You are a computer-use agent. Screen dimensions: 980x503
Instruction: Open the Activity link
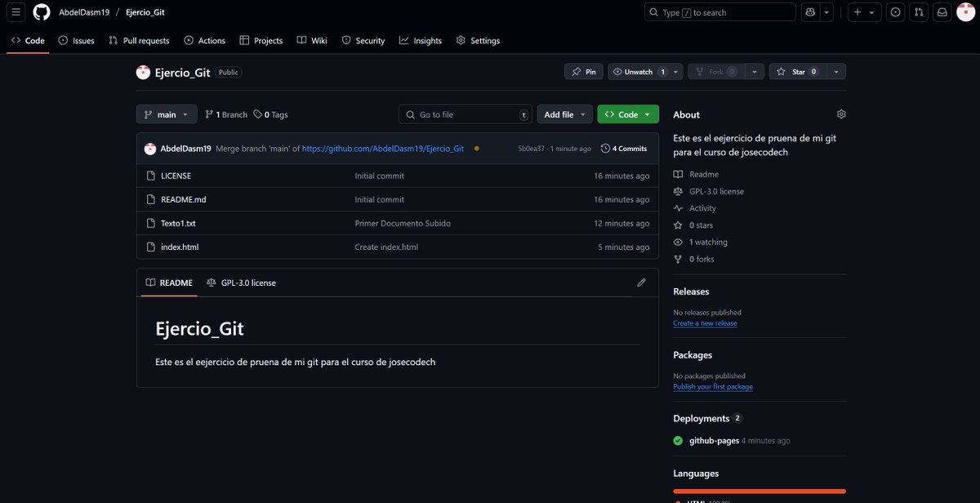point(694,208)
